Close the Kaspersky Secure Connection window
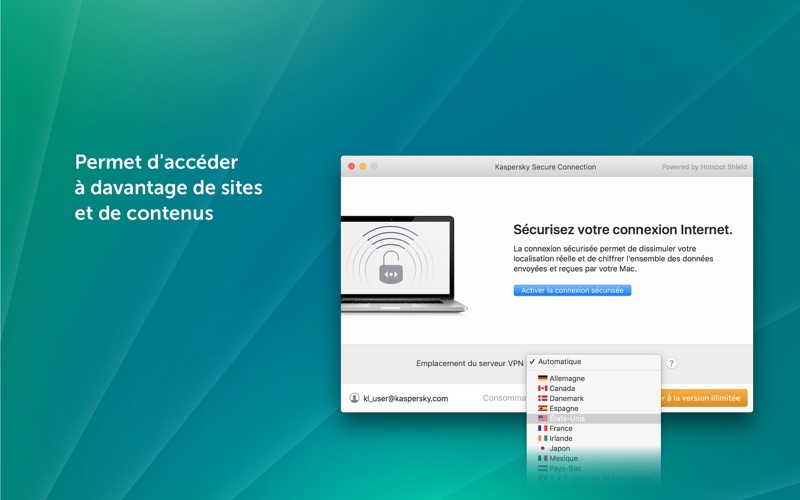This screenshot has width=800, height=500. point(351,166)
